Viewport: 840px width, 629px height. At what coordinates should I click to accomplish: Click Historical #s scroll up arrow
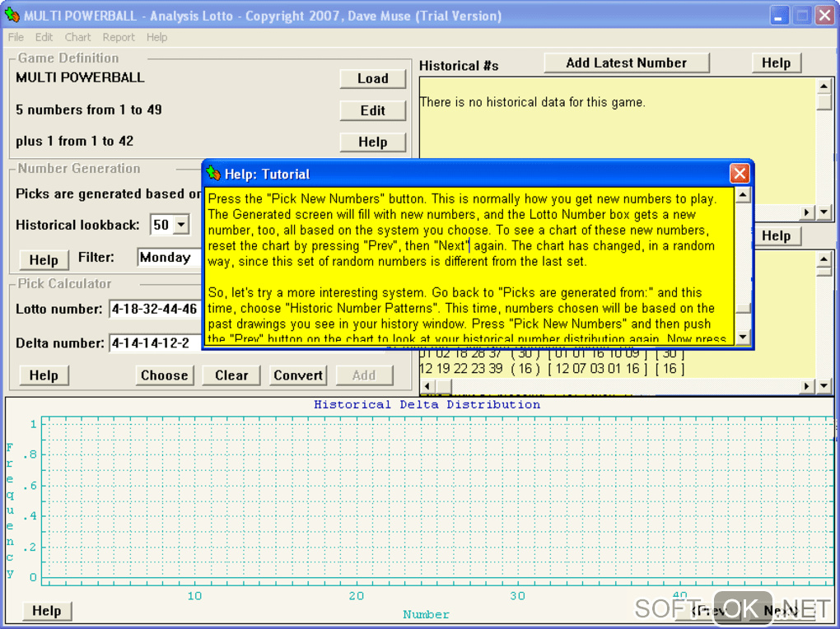click(x=824, y=86)
